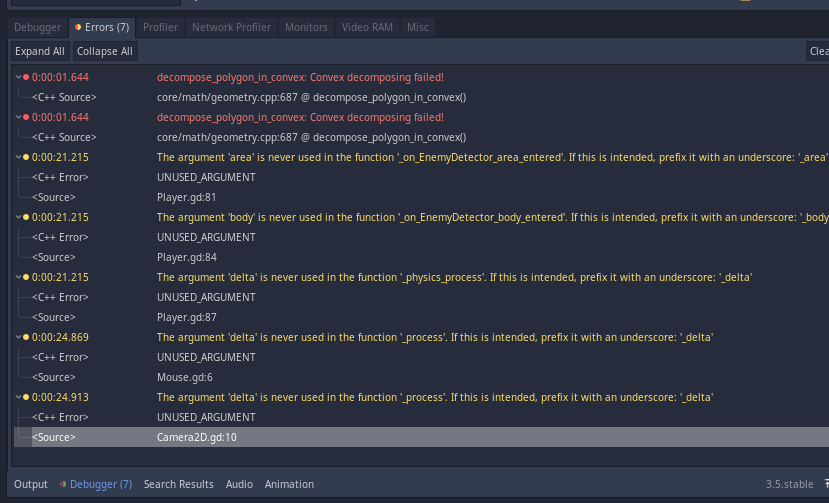Collapse the 0:00:21.215 'body' warning entry
Viewport: 829px width, 503px height.
(x=19, y=217)
